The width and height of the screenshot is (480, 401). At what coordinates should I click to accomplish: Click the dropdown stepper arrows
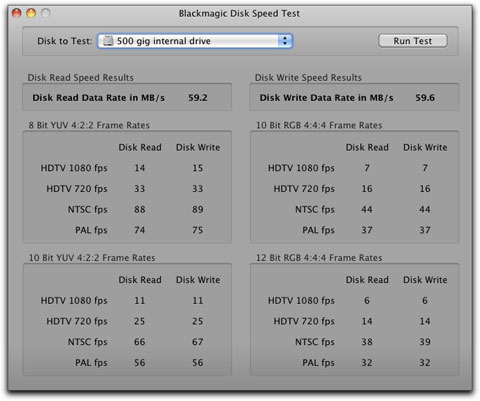[285, 41]
